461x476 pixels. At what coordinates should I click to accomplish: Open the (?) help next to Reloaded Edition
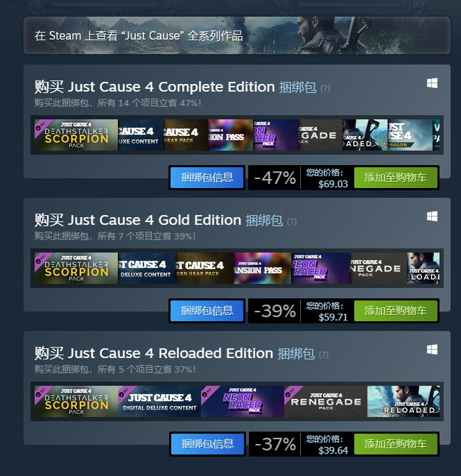point(324,355)
